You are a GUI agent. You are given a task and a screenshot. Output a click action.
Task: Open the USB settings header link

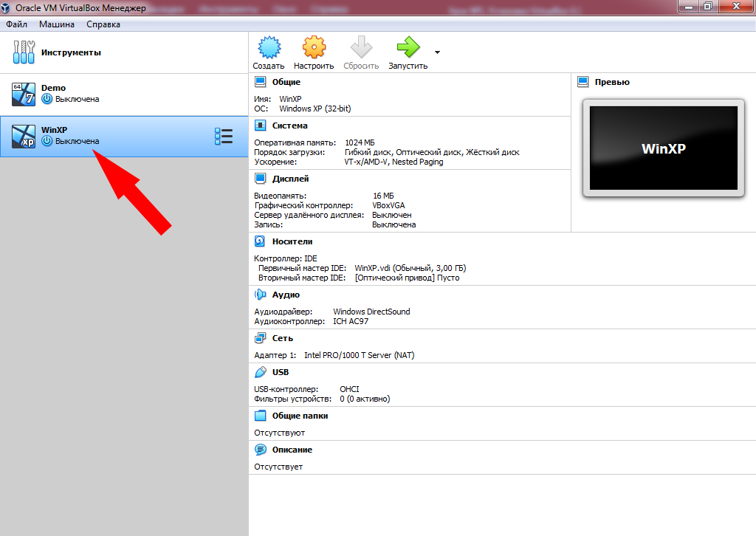281,372
